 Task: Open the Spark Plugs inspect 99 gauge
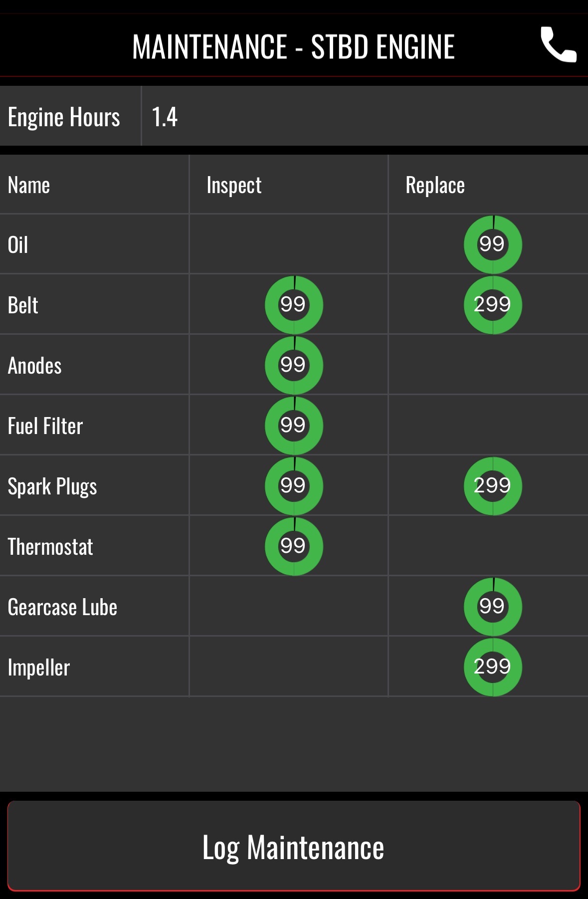tap(294, 486)
